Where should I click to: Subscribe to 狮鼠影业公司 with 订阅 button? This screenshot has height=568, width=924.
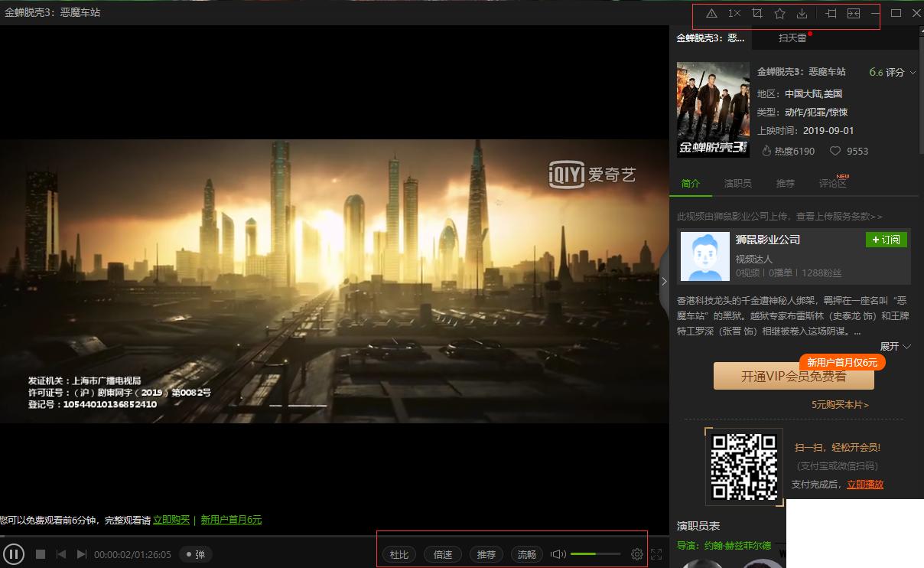(x=886, y=240)
